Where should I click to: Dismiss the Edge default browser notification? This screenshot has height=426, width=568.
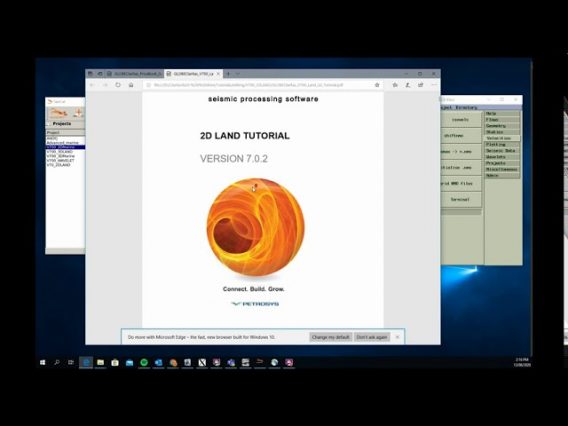coord(397,337)
